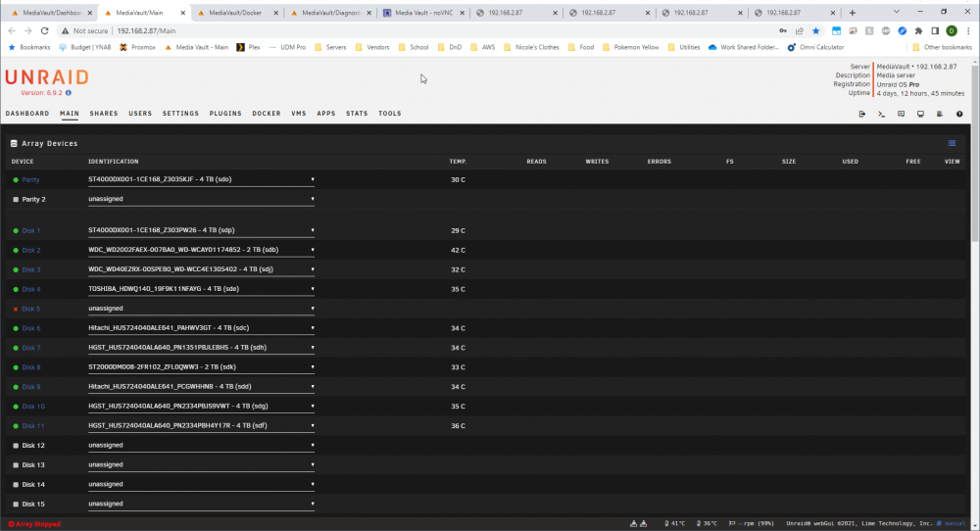The width and height of the screenshot is (980, 531).
Task: Click the help question-mark icon
Action: [959, 114]
